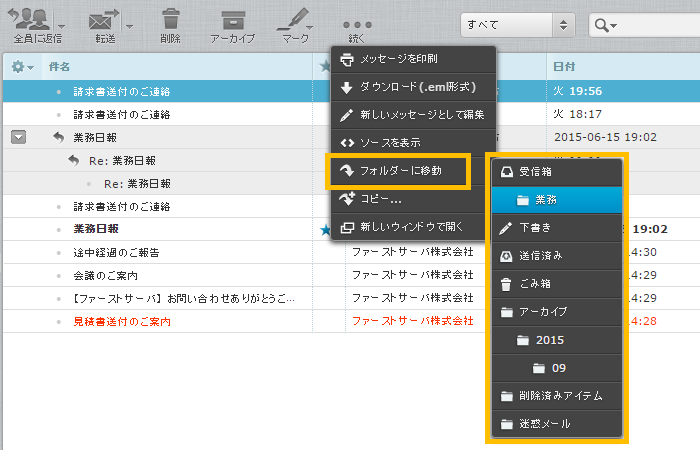Image resolution: width=700 pixels, height=450 pixels.
Task: Collapse the 業務日報 thread with arrow toggle
Action: 18,137
